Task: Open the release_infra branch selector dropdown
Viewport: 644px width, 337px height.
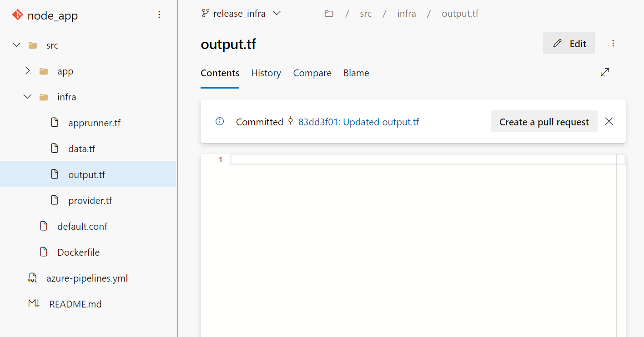Action: coord(241,13)
